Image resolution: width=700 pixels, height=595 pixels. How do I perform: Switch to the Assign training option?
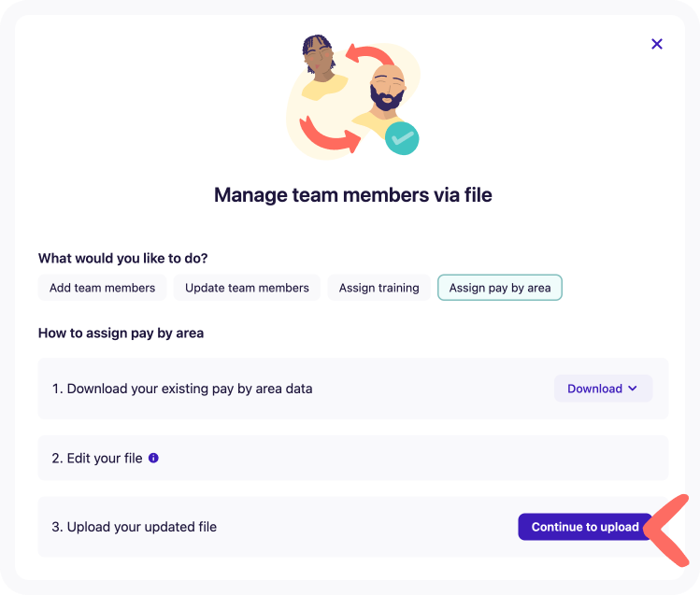[x=379, y=288]
